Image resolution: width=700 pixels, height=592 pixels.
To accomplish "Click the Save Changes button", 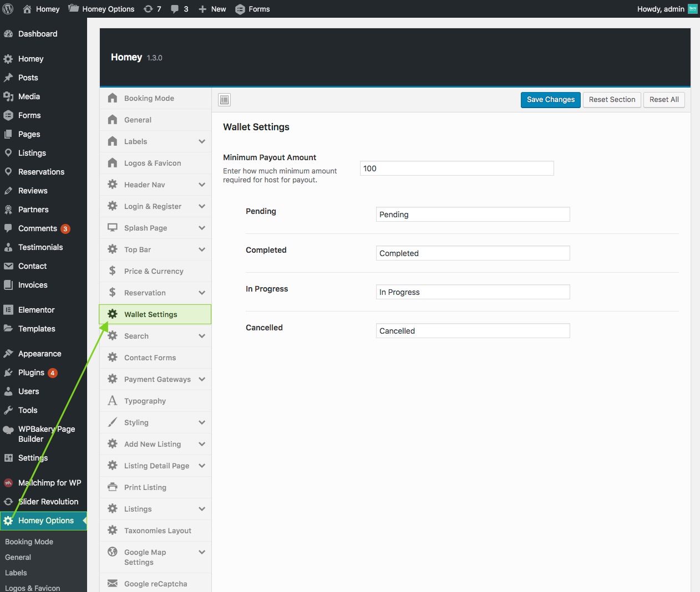I will (x=551, y=100).
